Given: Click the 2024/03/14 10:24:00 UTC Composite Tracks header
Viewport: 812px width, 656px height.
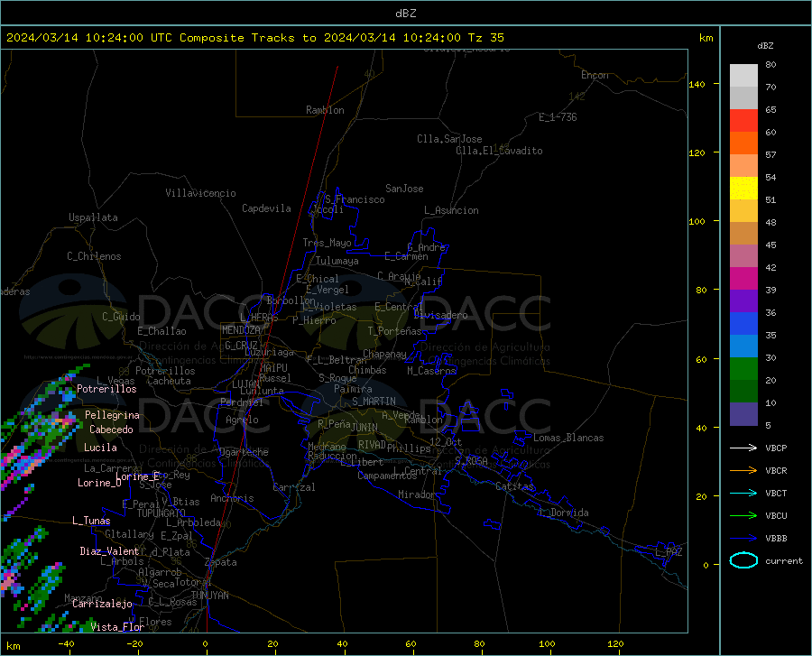Looking at the screenshot, I should coord(254,38).
